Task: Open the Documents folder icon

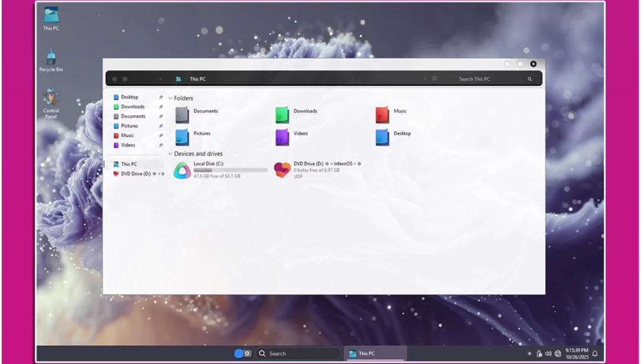Action: click(182, 114)
